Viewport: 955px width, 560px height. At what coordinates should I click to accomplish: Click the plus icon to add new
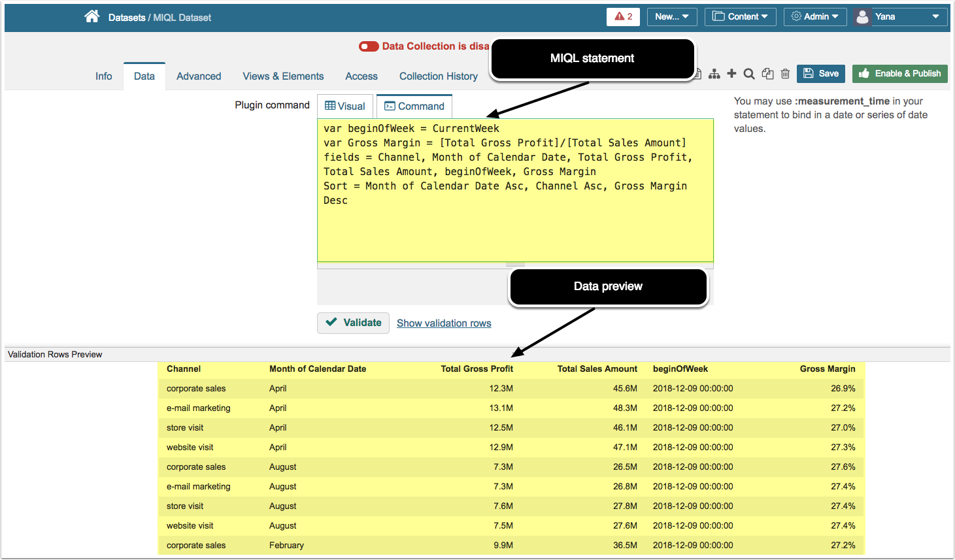(731, 74)
